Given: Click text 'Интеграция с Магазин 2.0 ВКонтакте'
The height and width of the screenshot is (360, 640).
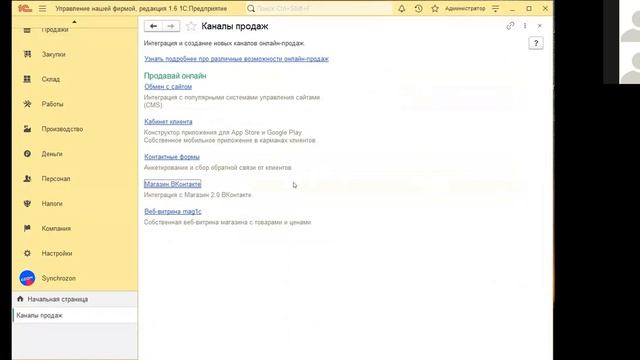Looking at the screenshot, I should click(198, 195).
